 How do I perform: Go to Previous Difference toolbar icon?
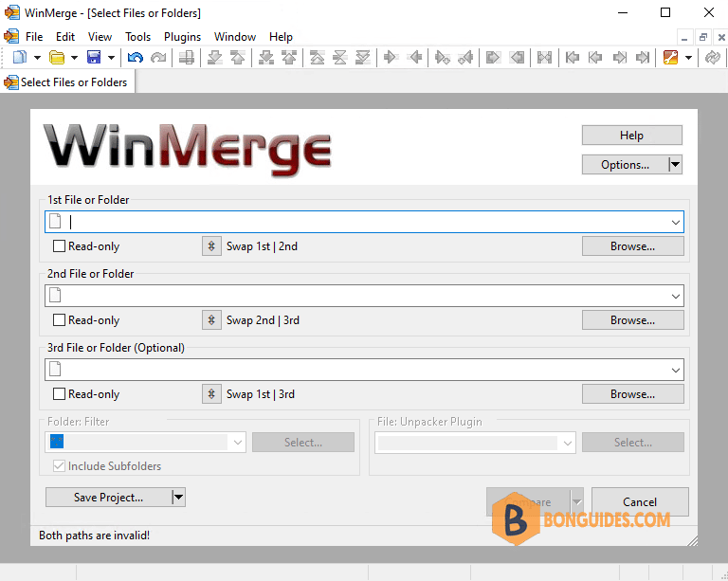point(238,58)
